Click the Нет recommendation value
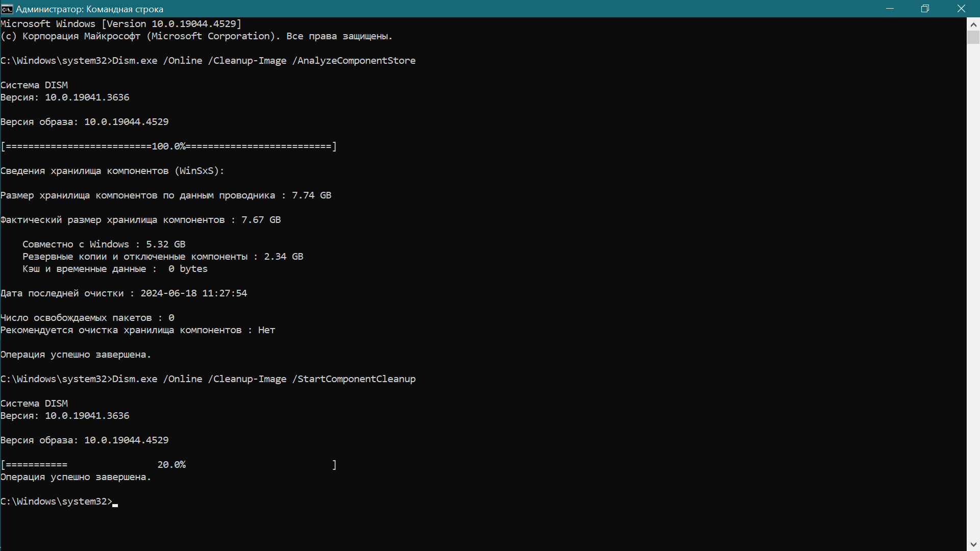 point(266,330)
